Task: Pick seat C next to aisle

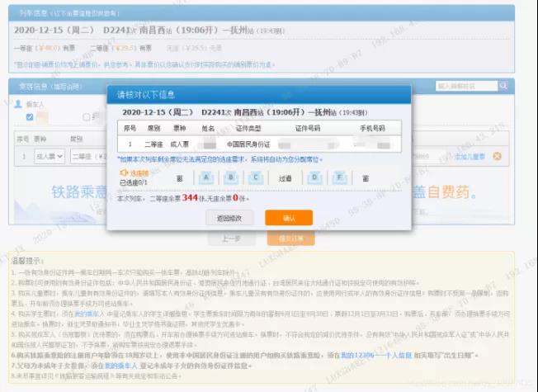Action: 257,177
